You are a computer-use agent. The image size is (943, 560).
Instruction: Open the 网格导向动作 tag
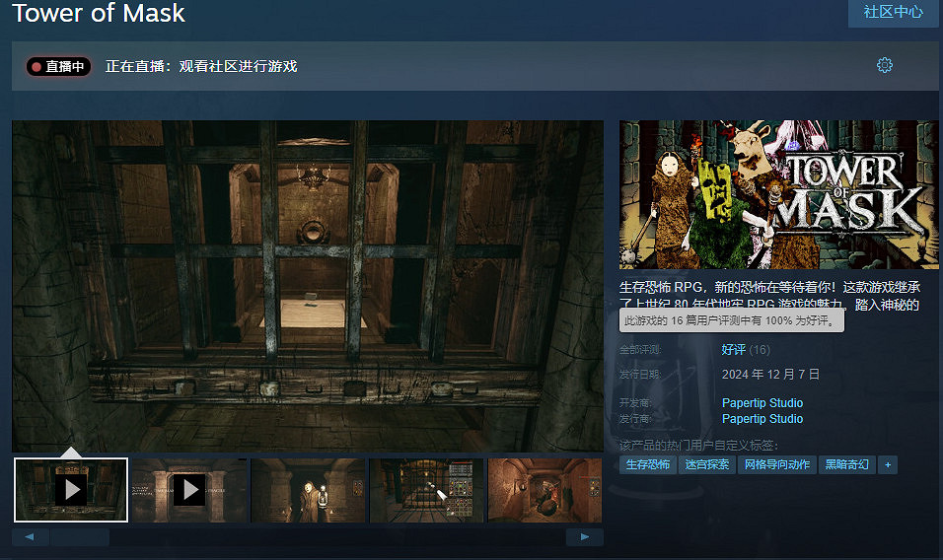777,464
